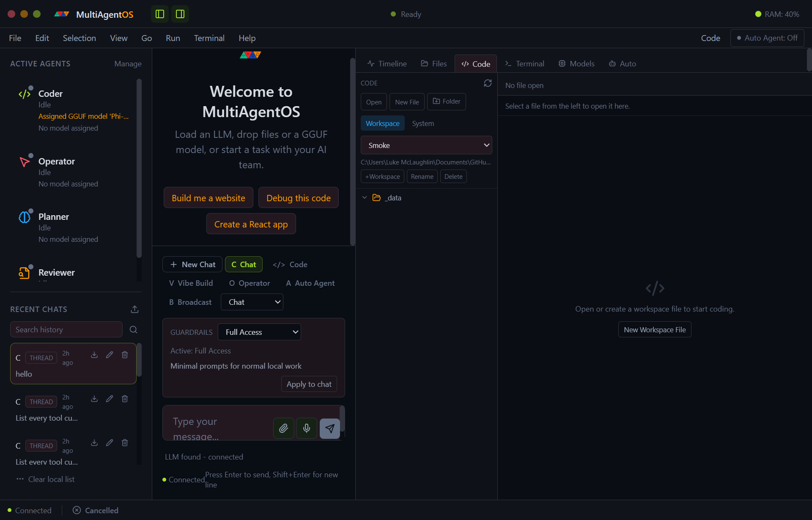Click the Cancelled status icon
Screen dimensions: 812x520
(77, 510)
